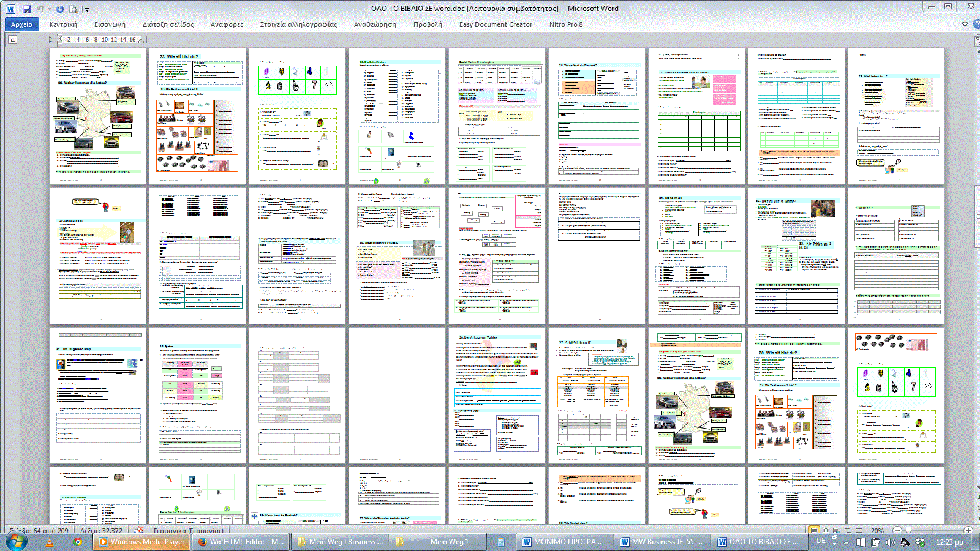Click the 12:23 μμ clock
Viewport: 980px width, 551px height.
(x=949, y=542)
